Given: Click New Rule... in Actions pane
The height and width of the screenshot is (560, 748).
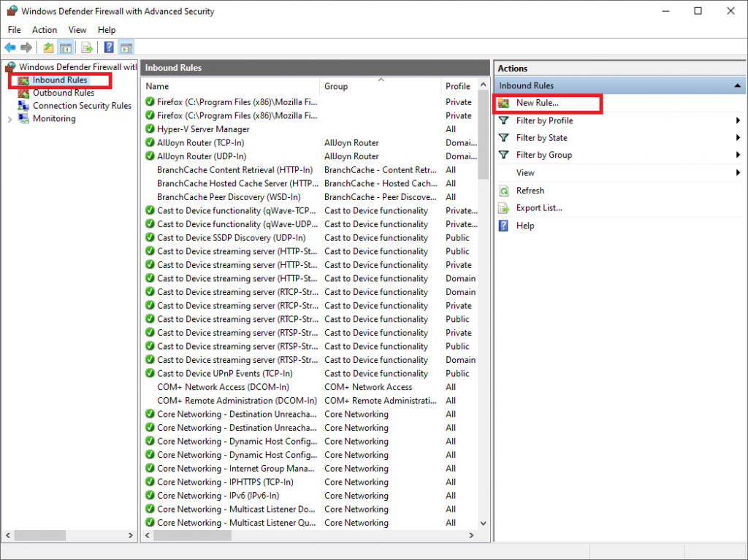Looking at the screenshot, I should pyautogui.click(x=537, y=103).
